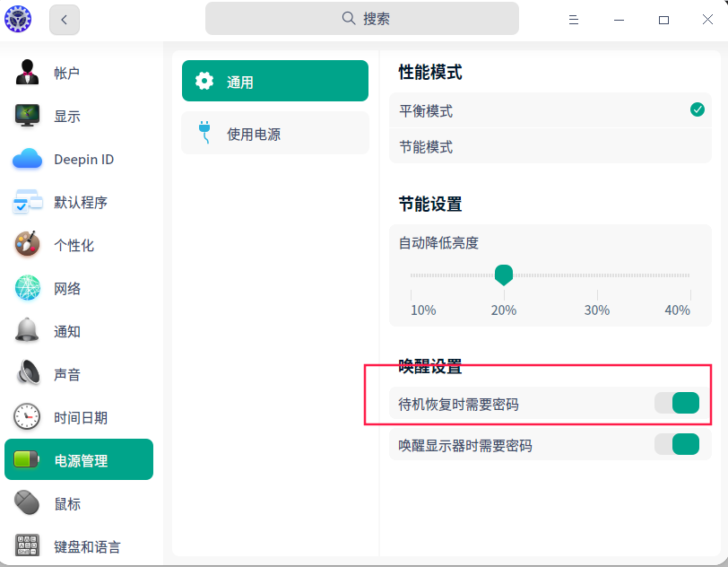The width and height of the screenshot is (728, 567).
Task: Set brightness slider to 30%
Action: [597, 275]
